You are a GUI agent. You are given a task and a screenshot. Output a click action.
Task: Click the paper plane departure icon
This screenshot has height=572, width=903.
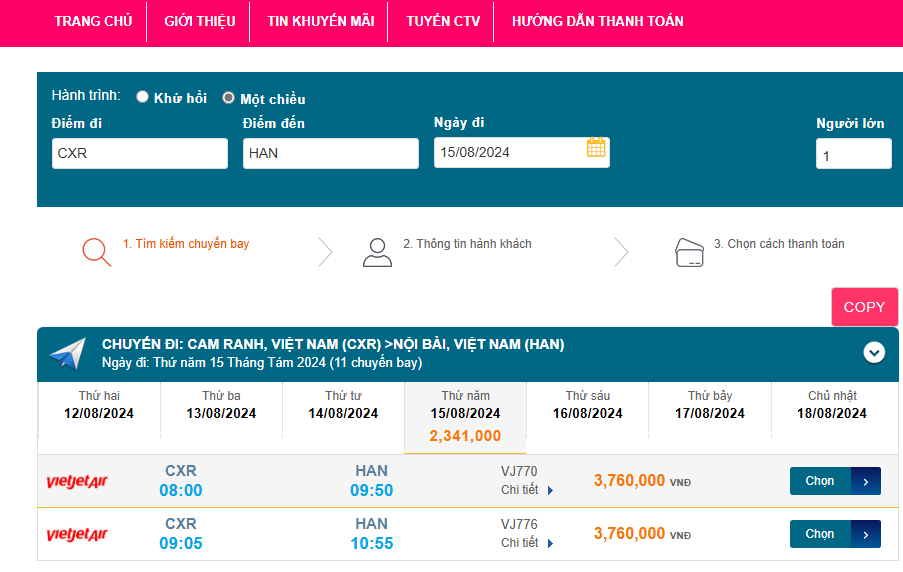point(68,353)
